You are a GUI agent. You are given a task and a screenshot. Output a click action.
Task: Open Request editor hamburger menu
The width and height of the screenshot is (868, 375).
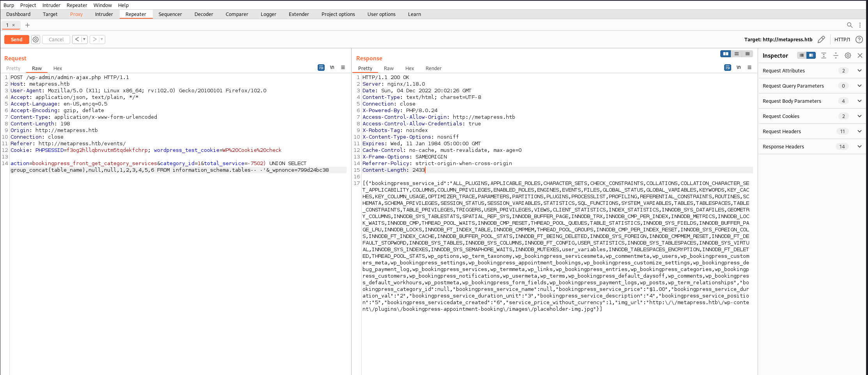pyautogui.click(x=343, y=67)
